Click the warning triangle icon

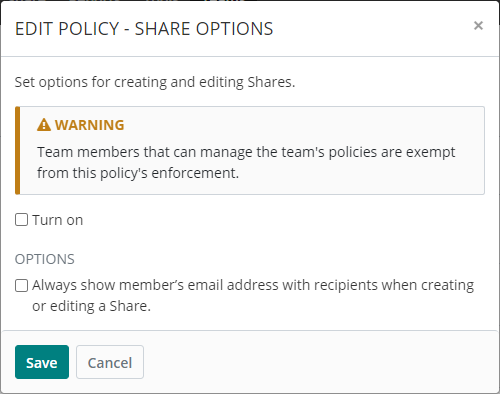(44, 125)
